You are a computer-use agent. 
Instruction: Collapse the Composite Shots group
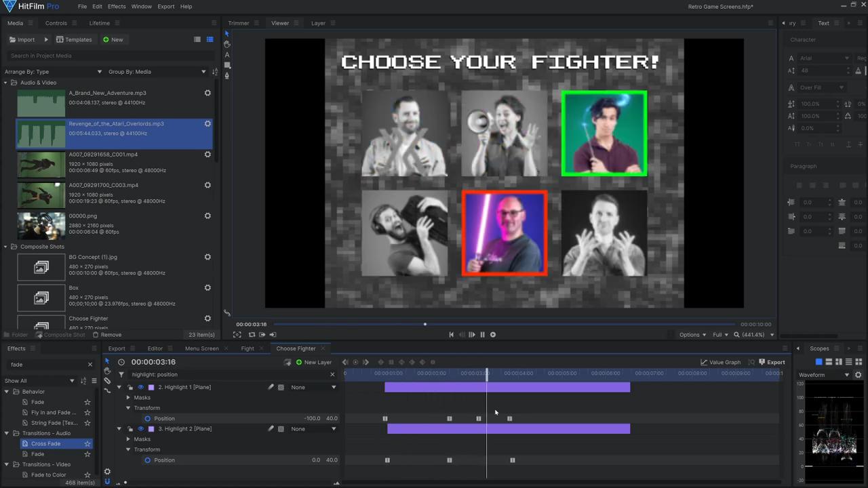[x=5, y=247]
